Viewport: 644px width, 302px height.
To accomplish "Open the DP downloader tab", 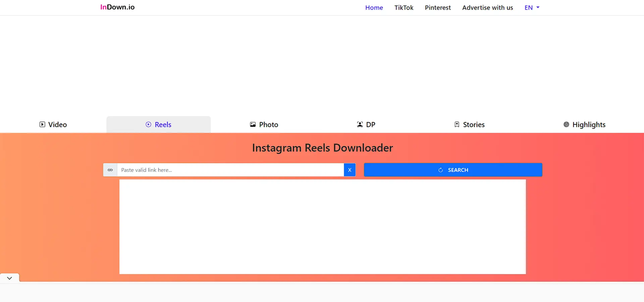I will (366, 124).
